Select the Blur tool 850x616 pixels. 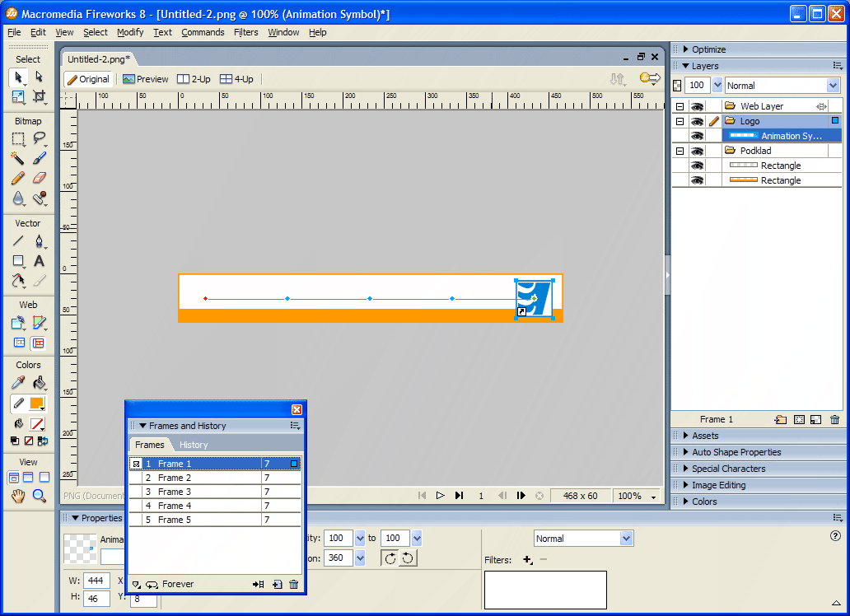[x=18, y=198]
